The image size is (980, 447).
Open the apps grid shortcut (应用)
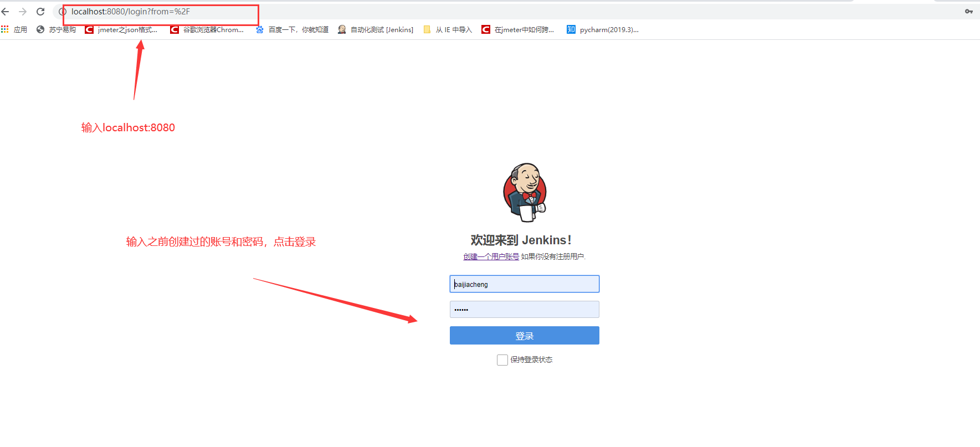click(14, 30)
